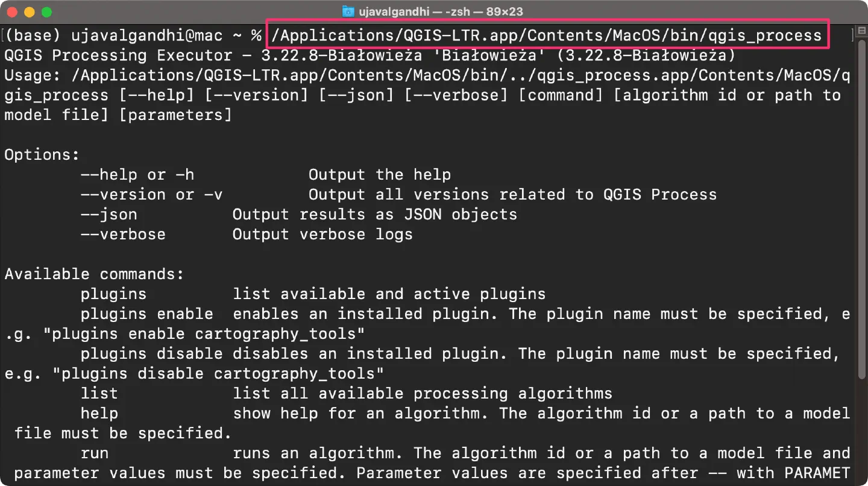Click the 'Options:' heading text
This screenshot has width=868, height=486.
pos(42,155)
